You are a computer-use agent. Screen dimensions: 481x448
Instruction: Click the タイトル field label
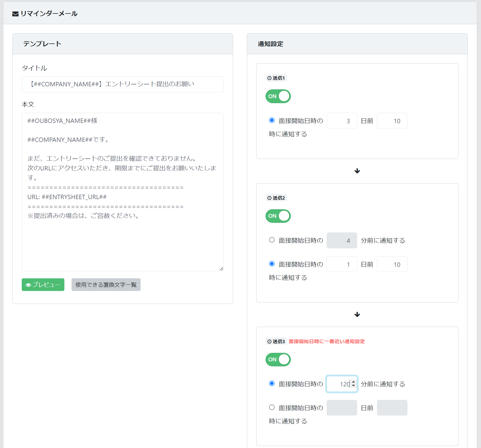point(34,68)
